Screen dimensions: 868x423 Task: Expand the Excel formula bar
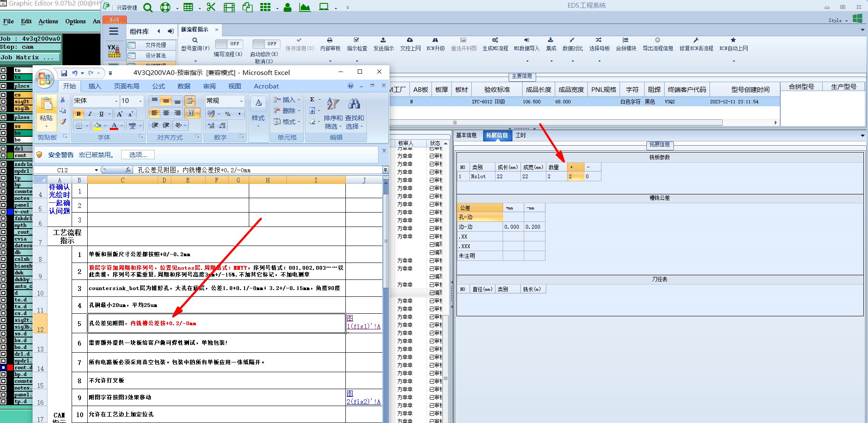(385, 170)
